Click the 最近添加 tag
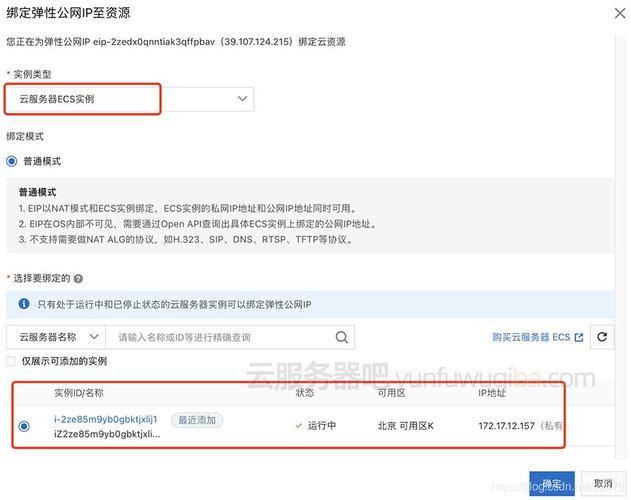The height and width of the screenshot is (500, 631). pyautogui.click(x=197, y=420)
